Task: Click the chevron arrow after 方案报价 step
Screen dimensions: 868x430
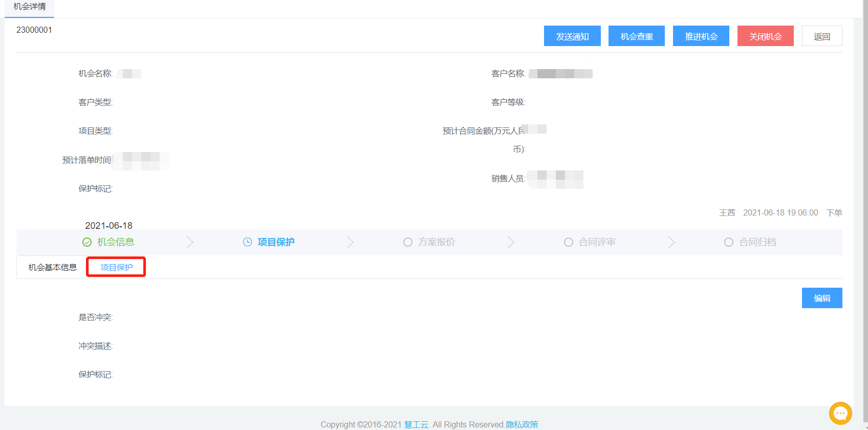Action: coord(511,242)
